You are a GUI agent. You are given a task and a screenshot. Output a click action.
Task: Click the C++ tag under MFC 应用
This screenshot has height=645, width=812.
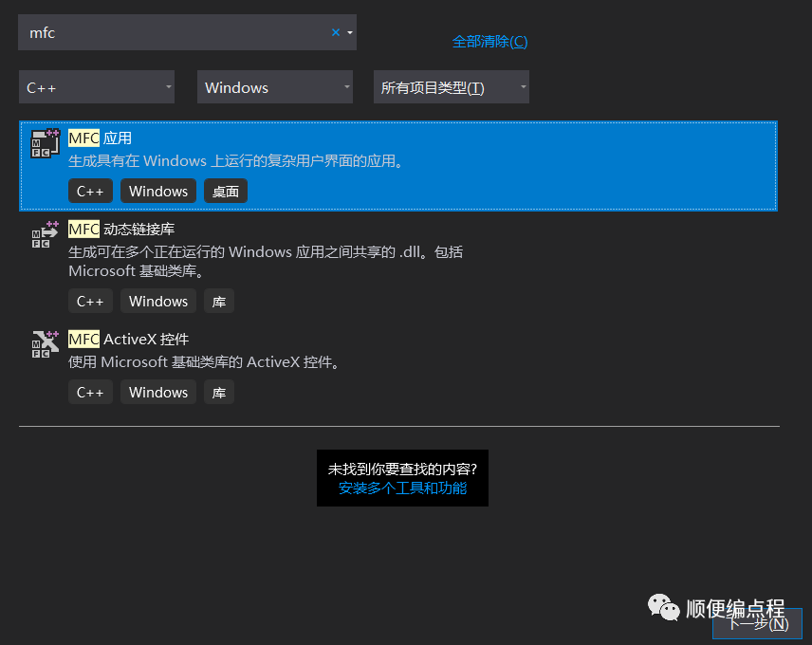(x=91, y=191)
